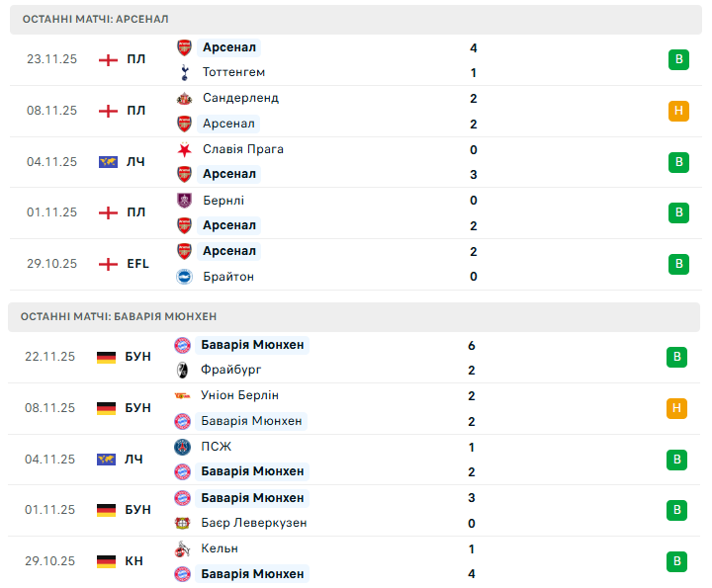Click the orange draw badge for Sunderland–Arsenal
The height and width of the screenshot is (588, 712).
[677, 111]
